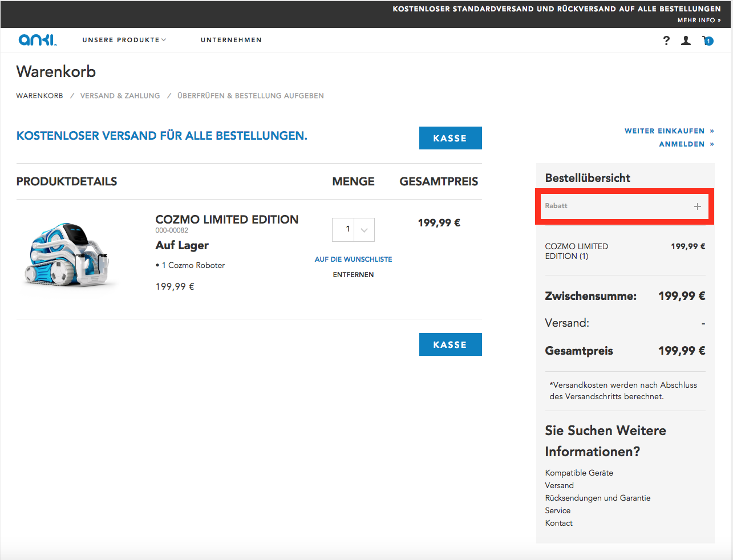Open the help question mark icon

pos(666,40)
